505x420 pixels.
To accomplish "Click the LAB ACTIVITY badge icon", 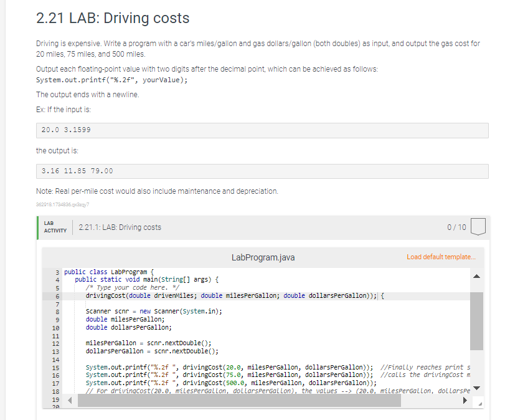I will tap(55, 226).
